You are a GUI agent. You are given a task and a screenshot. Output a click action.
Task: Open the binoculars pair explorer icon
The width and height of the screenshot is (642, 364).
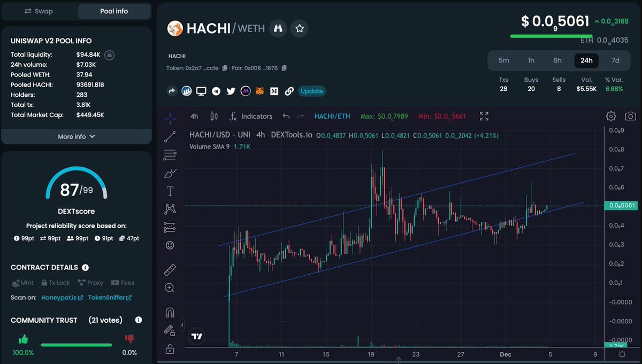278,28
